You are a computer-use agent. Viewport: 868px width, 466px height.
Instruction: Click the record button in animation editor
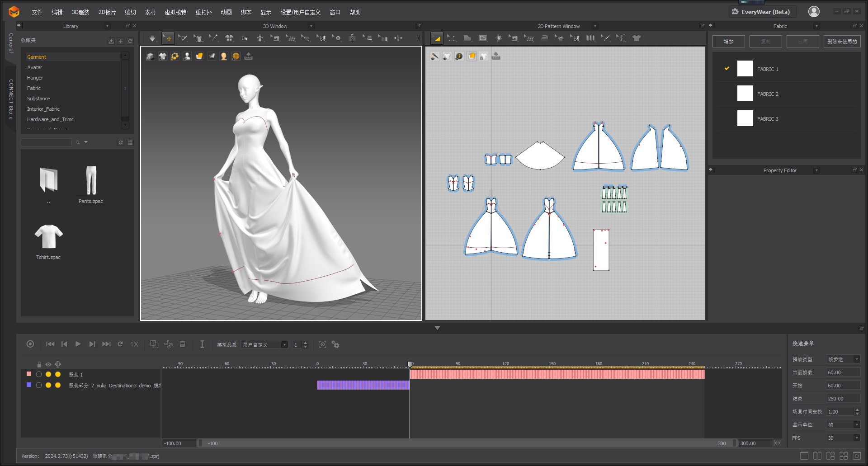tap(30, 344)
